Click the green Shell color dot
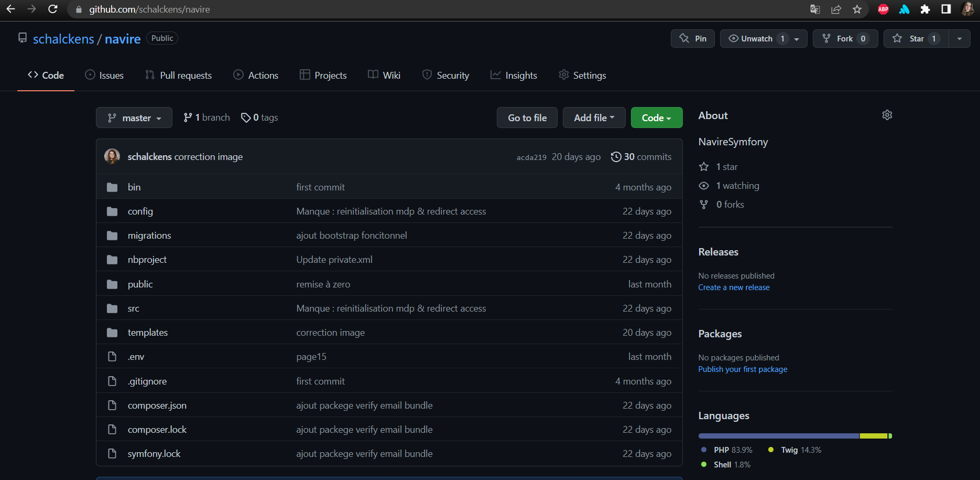Screen dimensions: 980x480 click(704, 464)
